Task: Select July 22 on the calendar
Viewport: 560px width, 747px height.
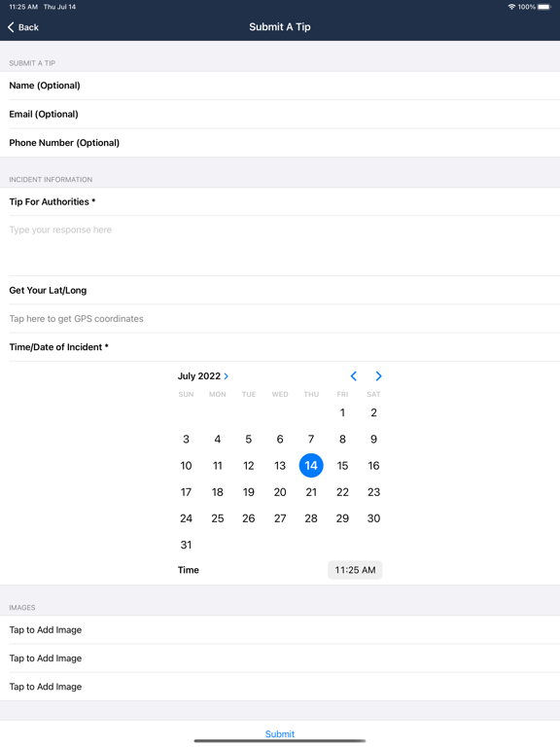Action: click(342, 492)
